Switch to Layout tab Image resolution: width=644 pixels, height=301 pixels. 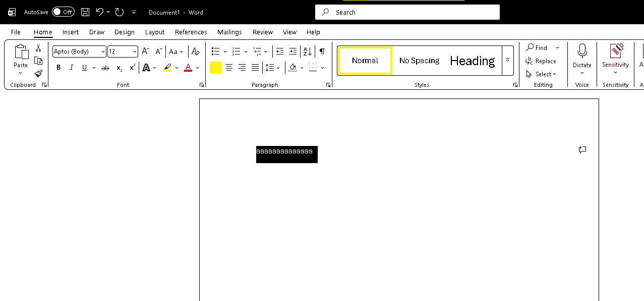coord(155,32)
